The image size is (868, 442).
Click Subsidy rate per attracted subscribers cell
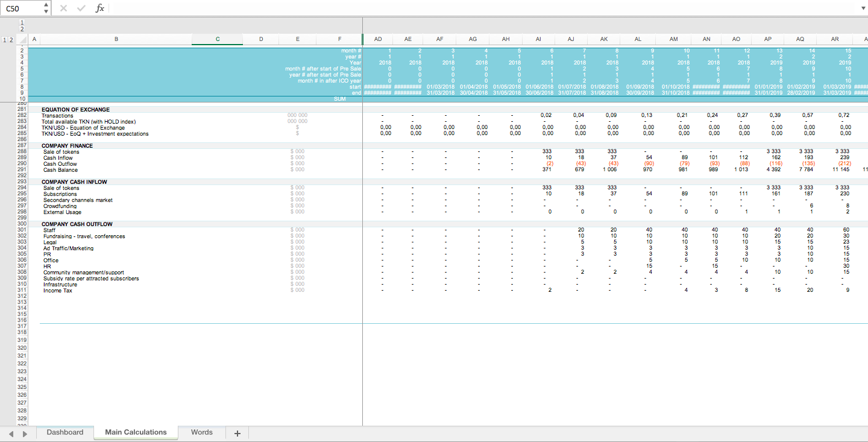[x=91, y=279]
